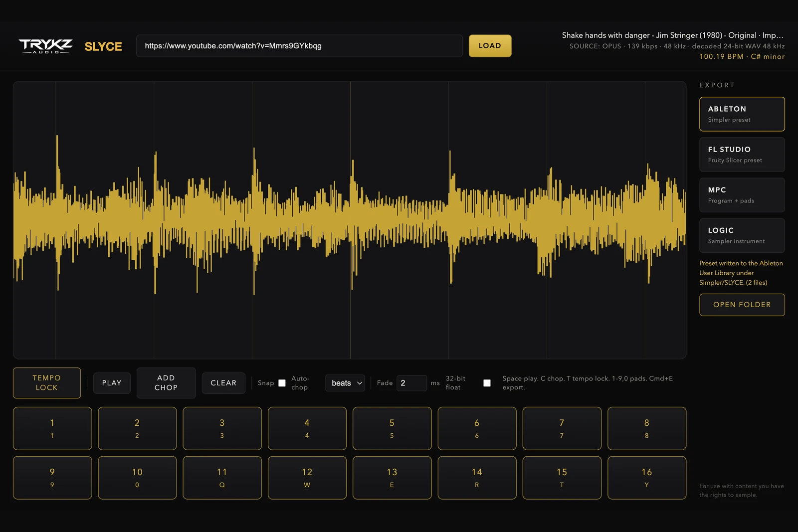
Task: Open the Auto-chop beats dropdown
Action: [345, 383]
